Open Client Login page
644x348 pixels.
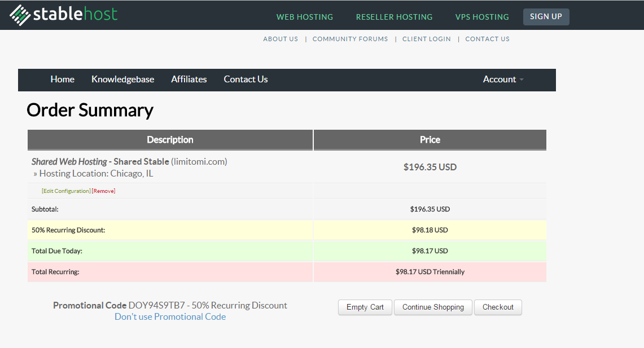tap(427, 39)
